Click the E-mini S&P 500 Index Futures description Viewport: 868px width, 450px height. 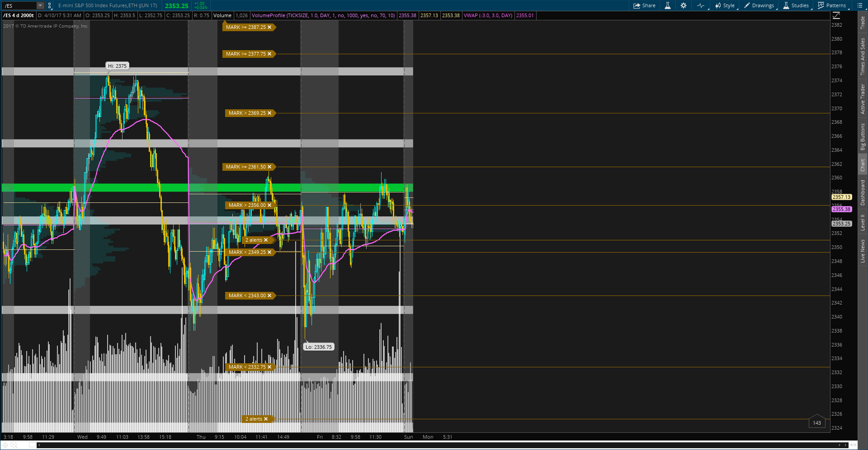click(x=108, y=5)
